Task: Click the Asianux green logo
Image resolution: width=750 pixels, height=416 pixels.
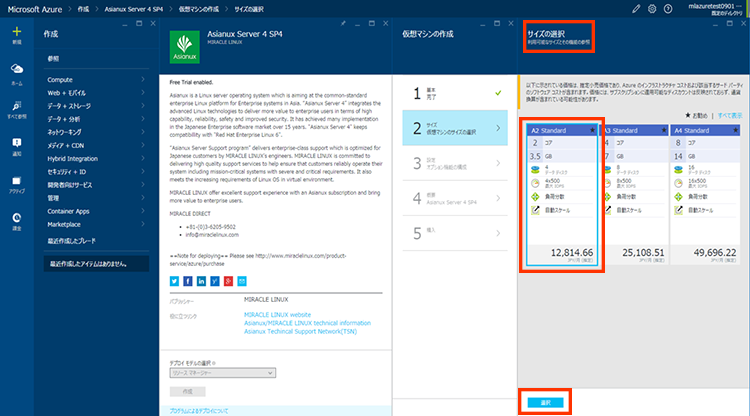Action: pos(185,47)
